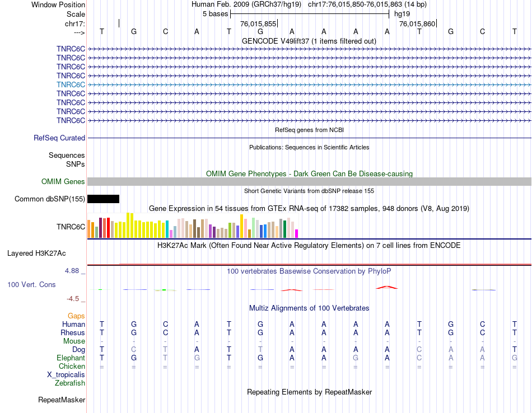Click the magenta bar in GTEx chart
This screenshot has height=413, width=532.
click(297, 233)
